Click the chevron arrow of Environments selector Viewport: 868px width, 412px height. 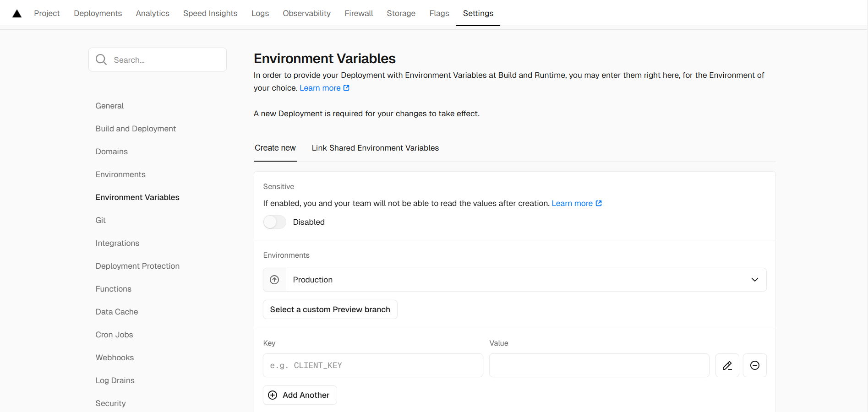click(x=754, y=280)
